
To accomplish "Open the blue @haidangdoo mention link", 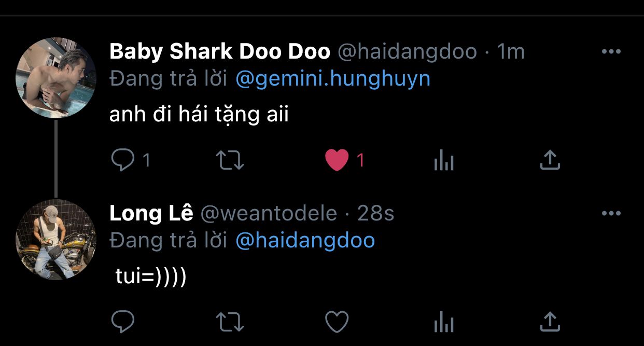I will click(305, 241).
